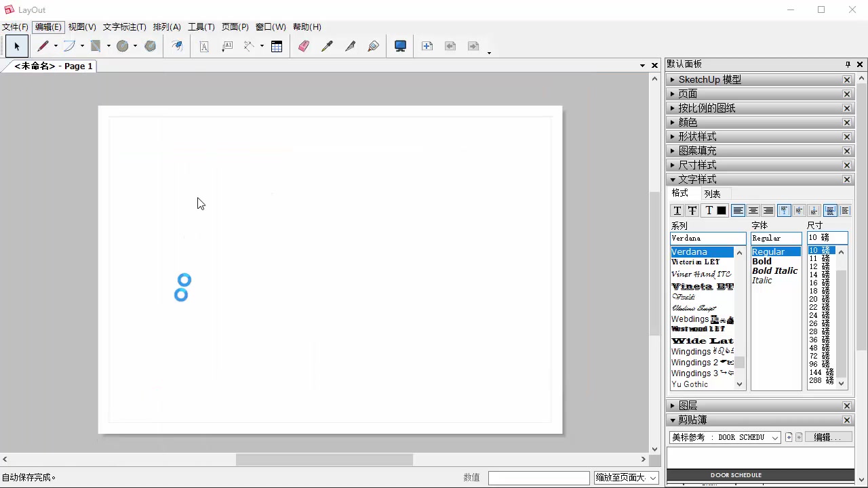Open 视图(V) menu
Viewport: 868px width, 488px height.
82,27
